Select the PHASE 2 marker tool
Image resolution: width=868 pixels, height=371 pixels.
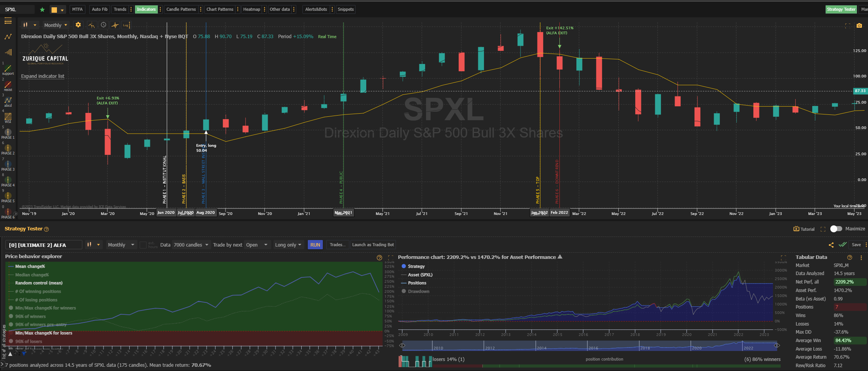click(8, 149)
